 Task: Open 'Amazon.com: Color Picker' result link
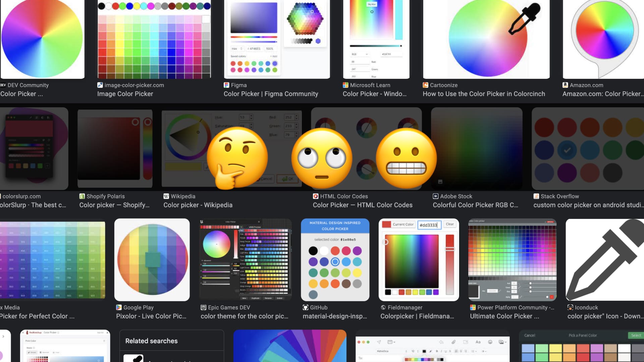point(603,94)
